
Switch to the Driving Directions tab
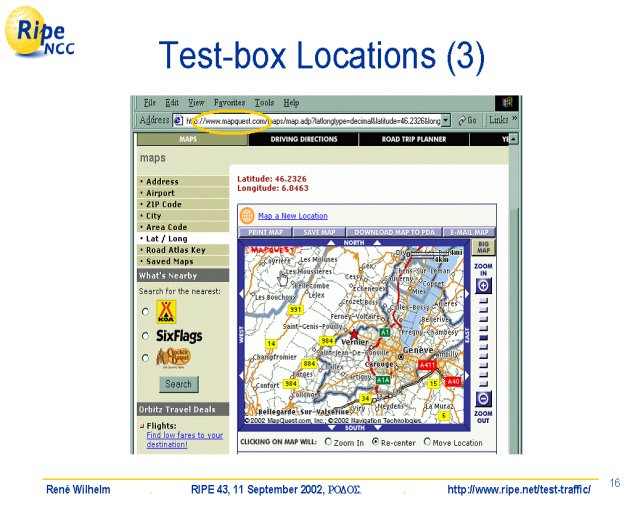[304, 139]
